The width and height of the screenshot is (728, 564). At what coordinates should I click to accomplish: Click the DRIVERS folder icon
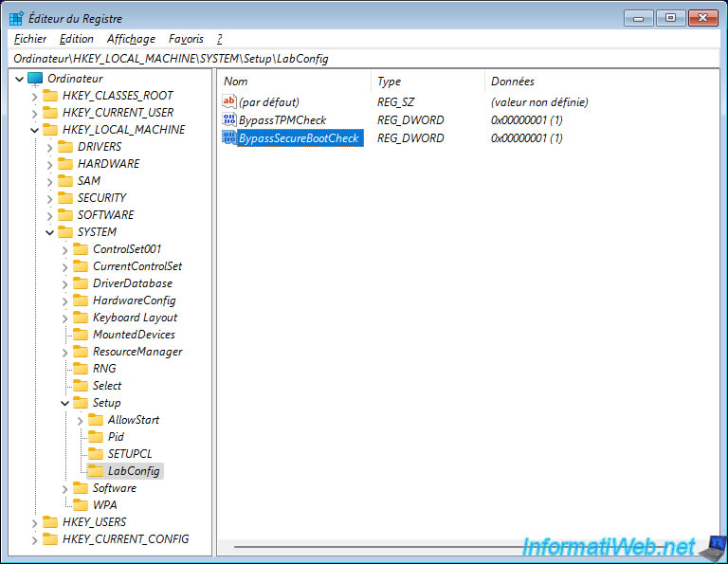click(65, 147)
